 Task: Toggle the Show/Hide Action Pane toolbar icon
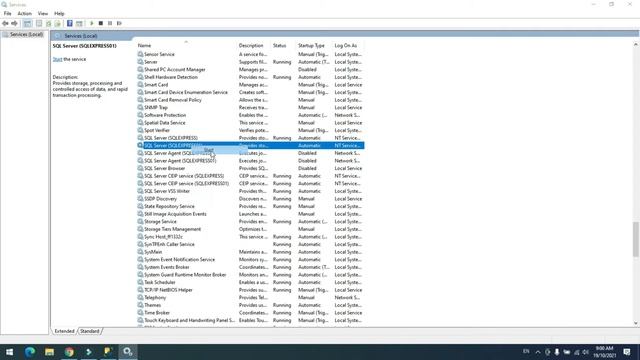79,23
